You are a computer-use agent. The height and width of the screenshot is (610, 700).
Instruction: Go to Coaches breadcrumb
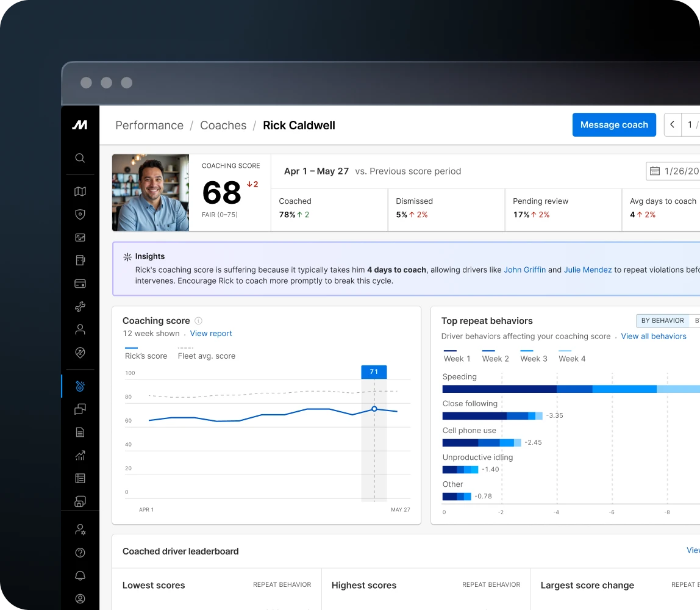tap(223, 125)
